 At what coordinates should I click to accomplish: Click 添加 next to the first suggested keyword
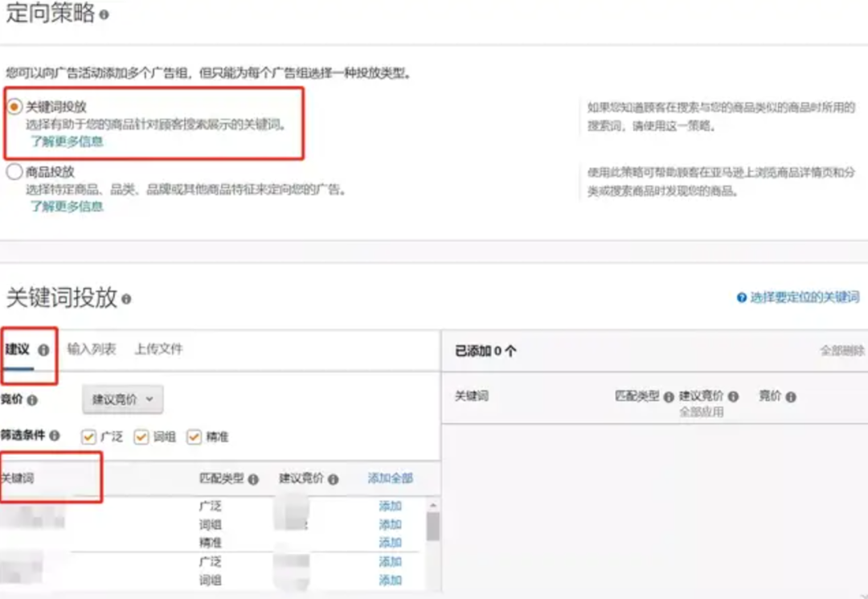point(389,506)
